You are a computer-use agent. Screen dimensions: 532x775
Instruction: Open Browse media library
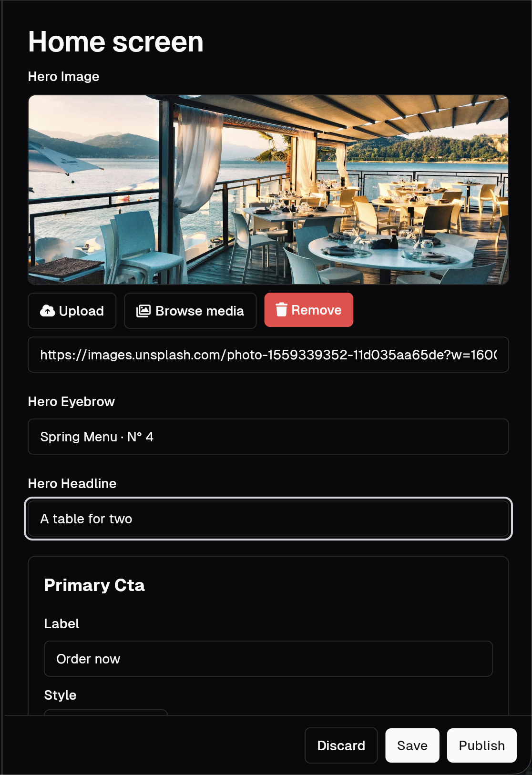(190, 311)
